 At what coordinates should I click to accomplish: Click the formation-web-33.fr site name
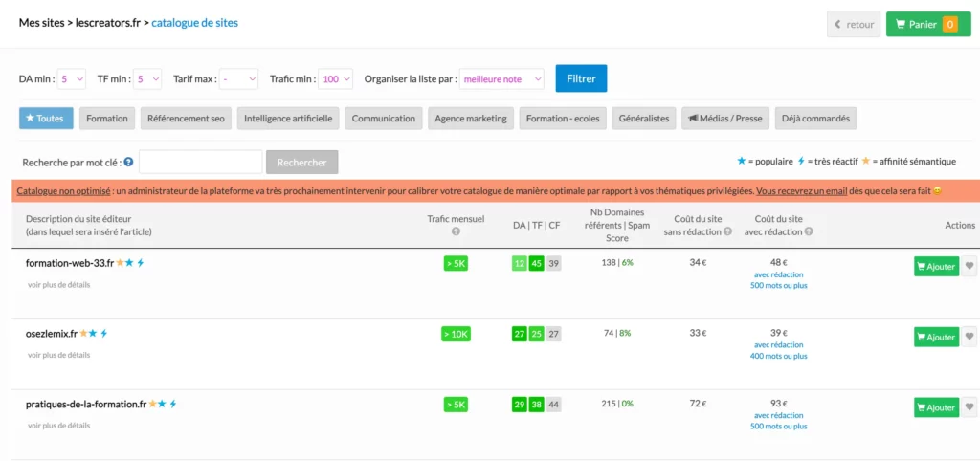[70, 263]
